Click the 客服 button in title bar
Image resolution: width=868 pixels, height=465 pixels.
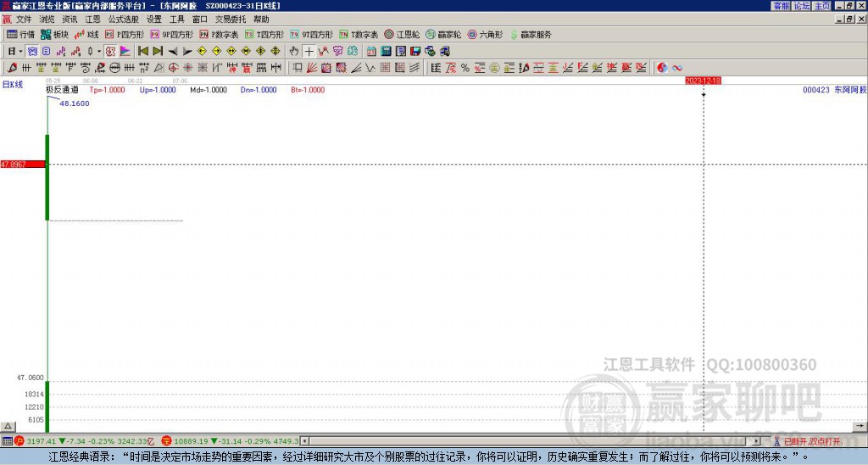(781, 6)
